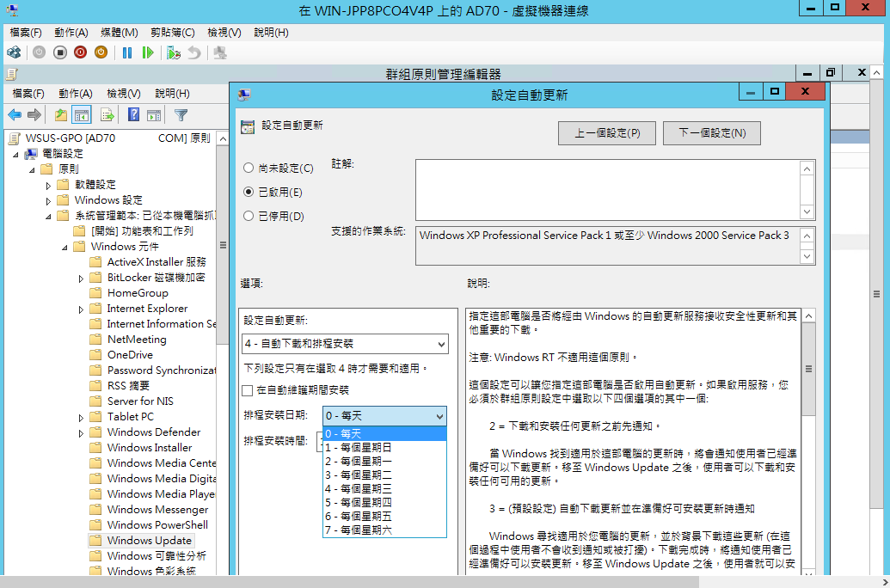Expand the Windows 設定 tree node

coord(48,200)
